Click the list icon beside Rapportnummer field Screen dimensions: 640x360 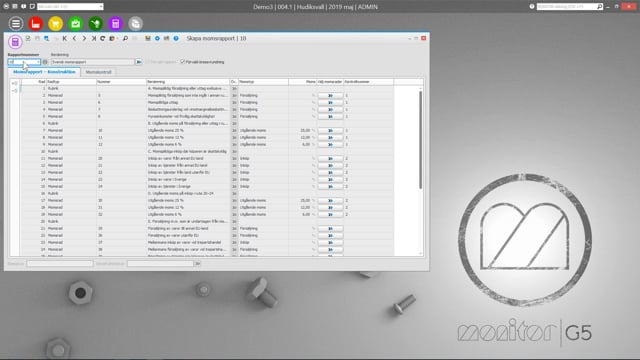45,62
